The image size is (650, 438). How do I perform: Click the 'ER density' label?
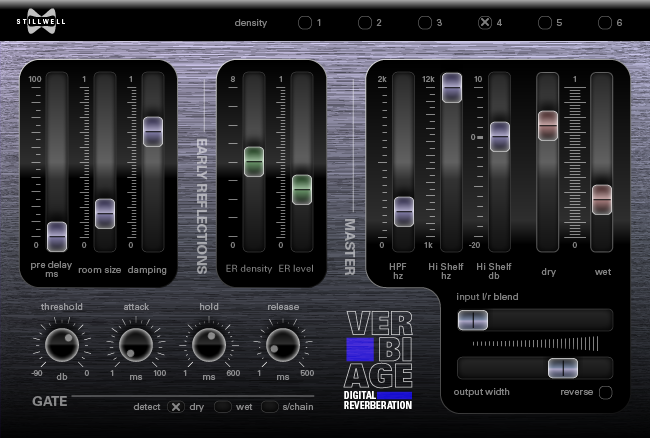(249, 269)
